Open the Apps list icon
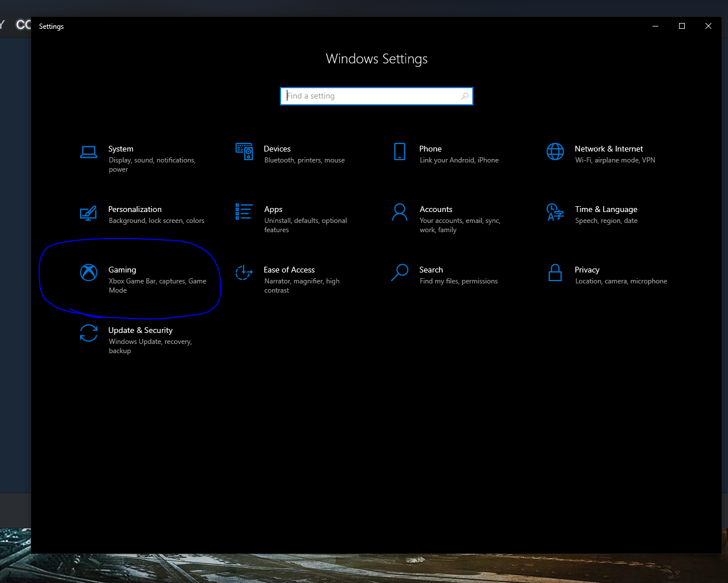This screenshot has width=728, height=583. pos(244,212)
